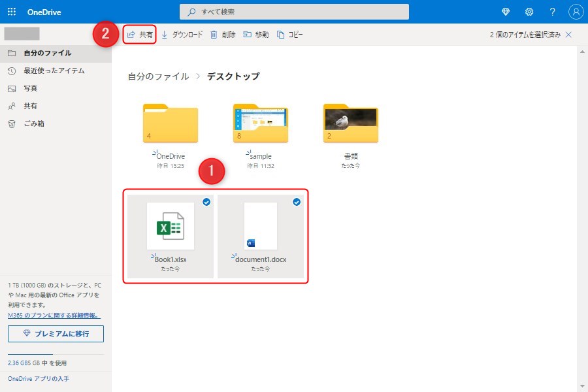Click the プレミアムに移行 button
Image resolution: width=588 pixels, height=392 pixels.
pos(56,334)
